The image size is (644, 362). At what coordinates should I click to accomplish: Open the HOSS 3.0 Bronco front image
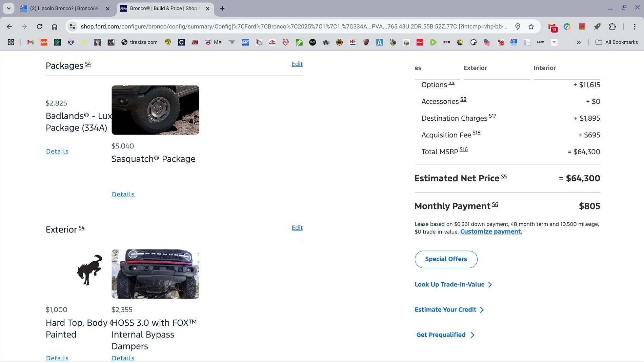[155, 274]
